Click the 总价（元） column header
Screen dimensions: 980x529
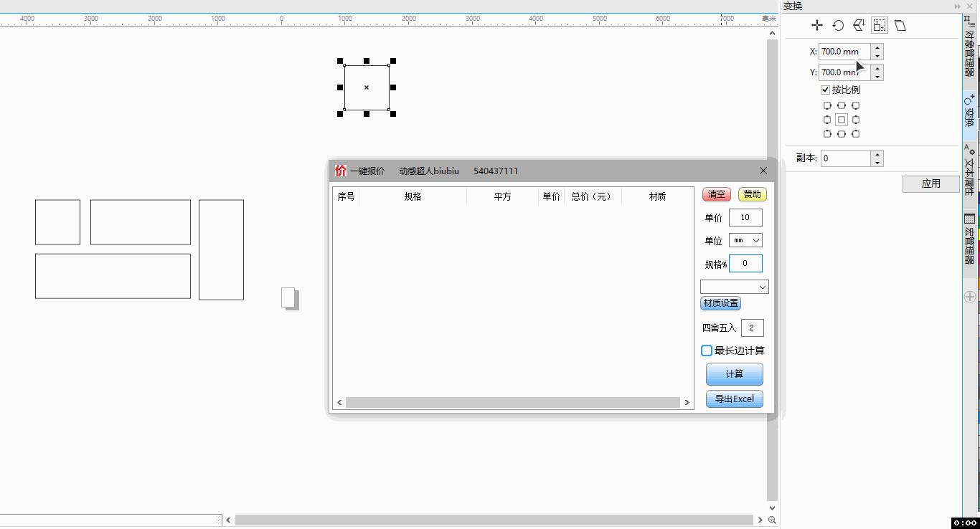pos(592,196)
